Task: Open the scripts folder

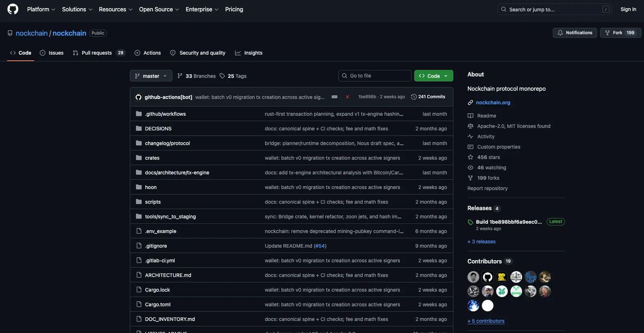Action: [153, 202]
